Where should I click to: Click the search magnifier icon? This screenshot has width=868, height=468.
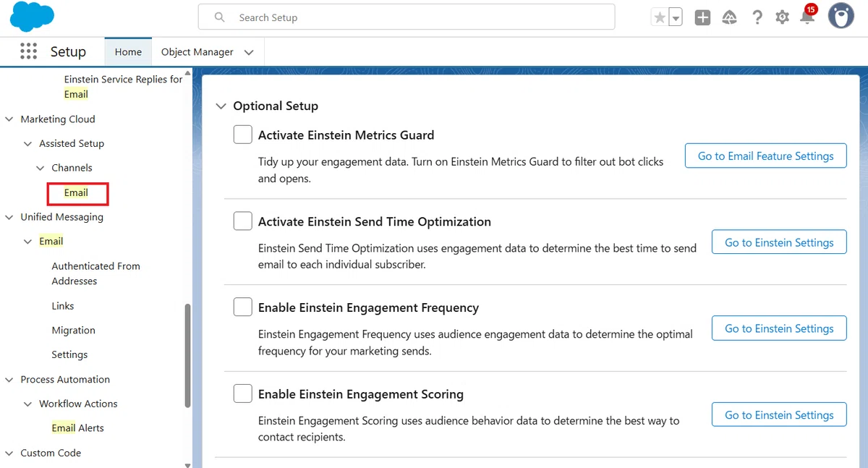pyautogui.click(x=220, y=17)
